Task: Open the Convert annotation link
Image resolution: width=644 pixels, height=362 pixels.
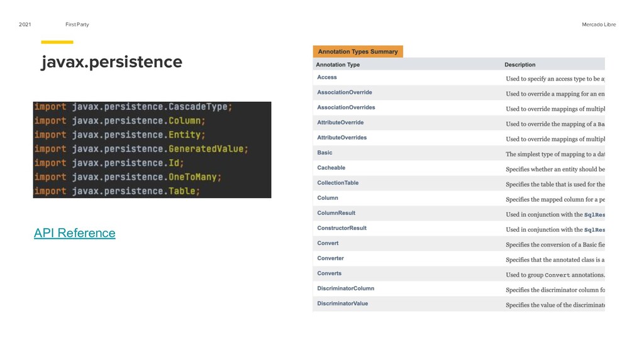Action: [x=328, y=243]
